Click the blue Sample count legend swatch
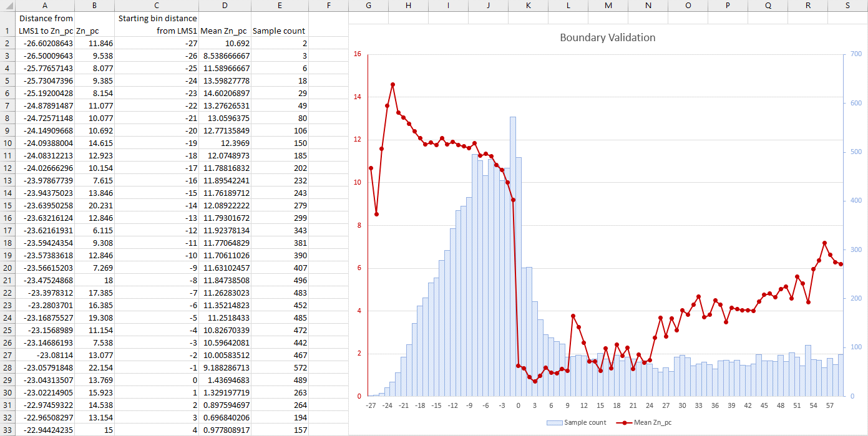 tap(554, 423)
